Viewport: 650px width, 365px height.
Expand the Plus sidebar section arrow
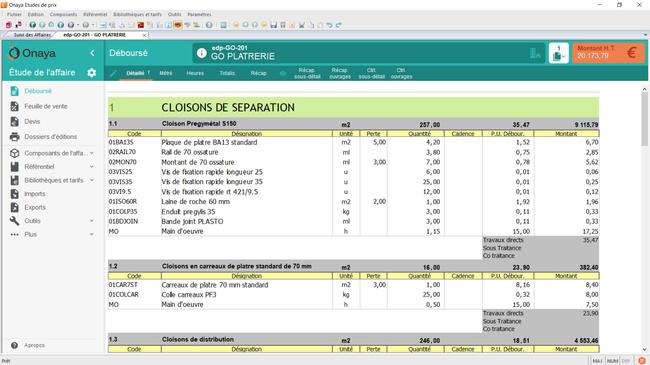(92, 234)
